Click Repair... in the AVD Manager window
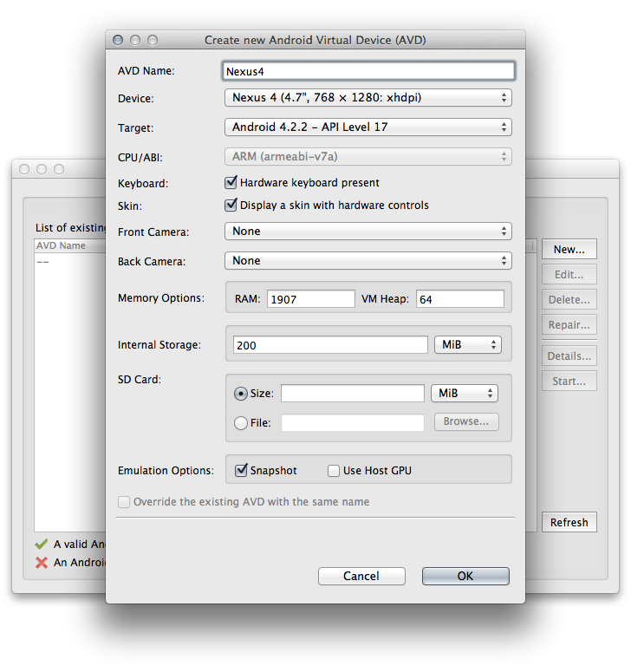The image size is (631, 672). 569,325
